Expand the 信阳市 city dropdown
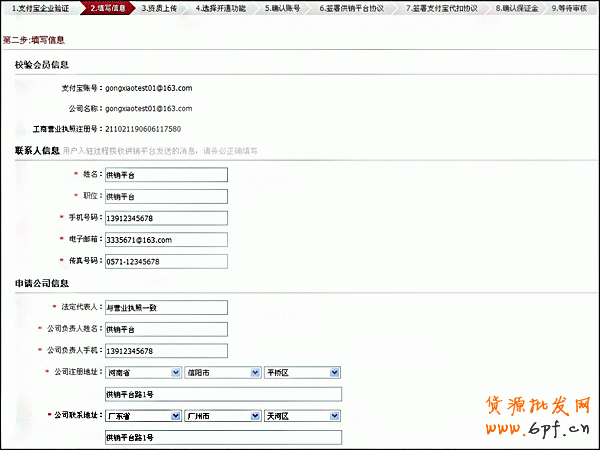This screenshot has height=450, width=600. (x=220, y=372)
